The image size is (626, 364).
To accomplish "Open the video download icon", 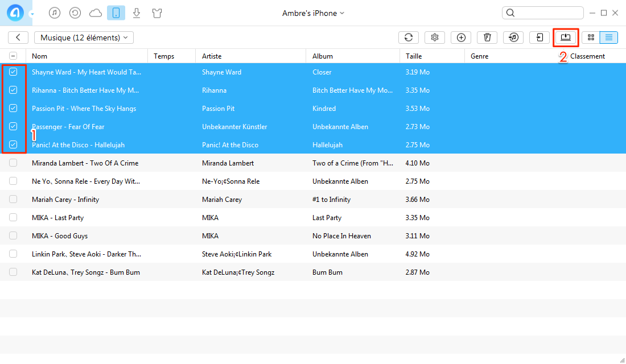I will (137, 13).
